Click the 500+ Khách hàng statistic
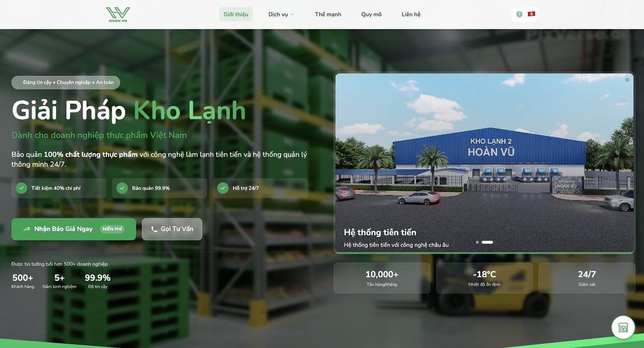644x348 pixels. pyautogui.click(x=23, y=280)
